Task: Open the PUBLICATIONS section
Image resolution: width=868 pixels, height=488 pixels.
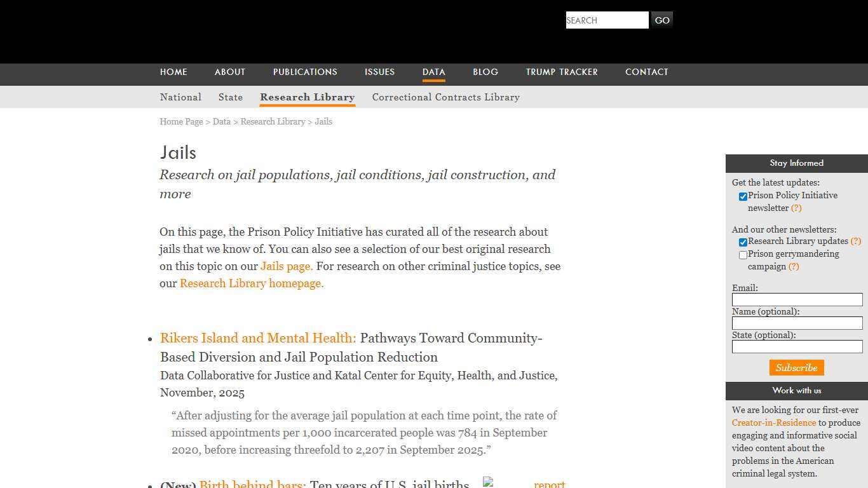Action: pyautogui.click(x=305, y=72)
